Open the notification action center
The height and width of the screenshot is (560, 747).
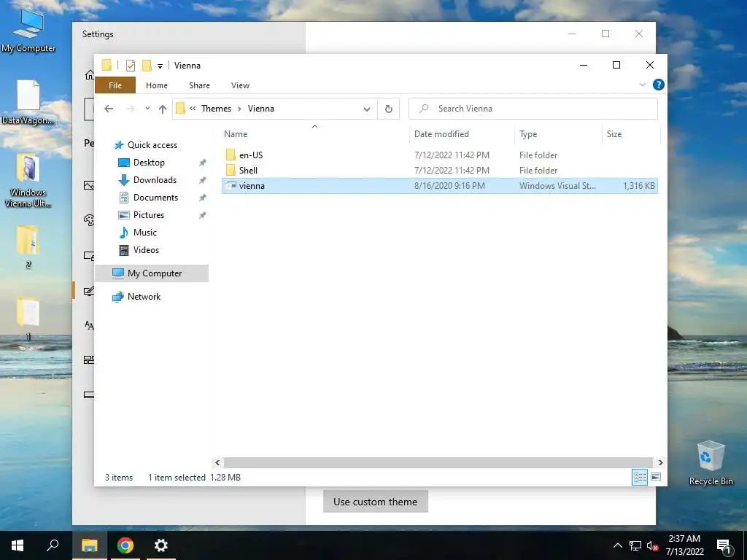[x=724, y=546]
